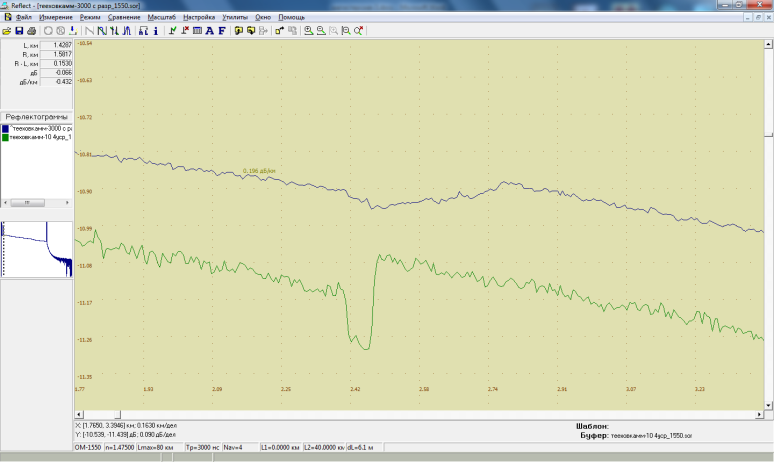Click the zoom-to-window magnifier icon
The width and height of the screenshot is (774, 462).
(x=346, y=31)
